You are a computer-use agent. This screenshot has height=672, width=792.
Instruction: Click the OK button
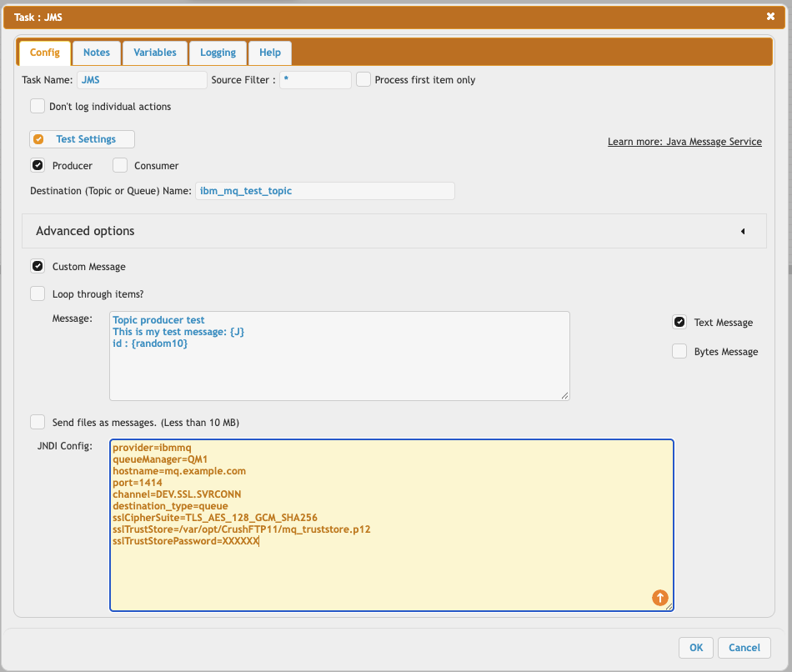coord(696,648)
